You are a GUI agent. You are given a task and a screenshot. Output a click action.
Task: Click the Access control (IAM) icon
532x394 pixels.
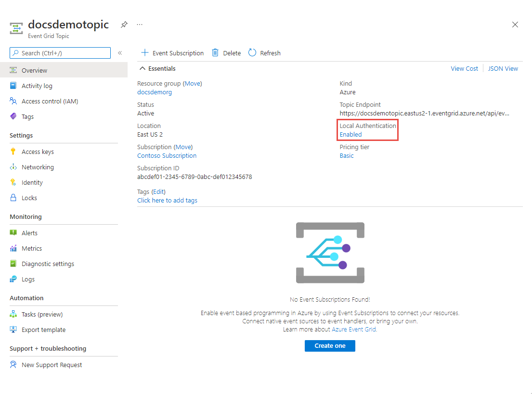[x=13, y=101]
